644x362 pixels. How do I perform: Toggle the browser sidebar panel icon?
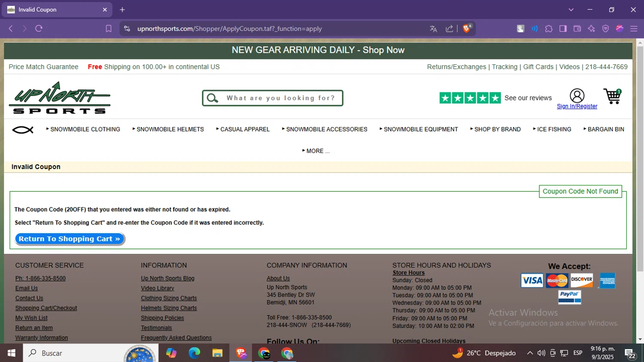click(x=563, y=29)
